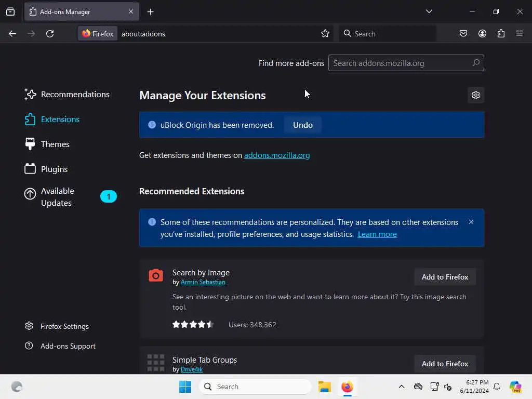Select Extensions in the sidebar
This screenshot has width=532, height=399.
pos(52,119)
